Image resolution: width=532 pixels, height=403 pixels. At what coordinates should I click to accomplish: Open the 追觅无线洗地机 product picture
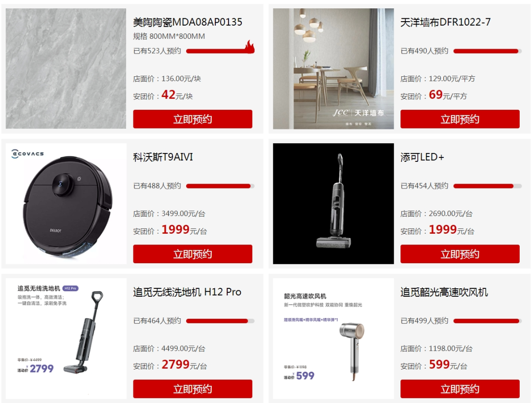66,338
